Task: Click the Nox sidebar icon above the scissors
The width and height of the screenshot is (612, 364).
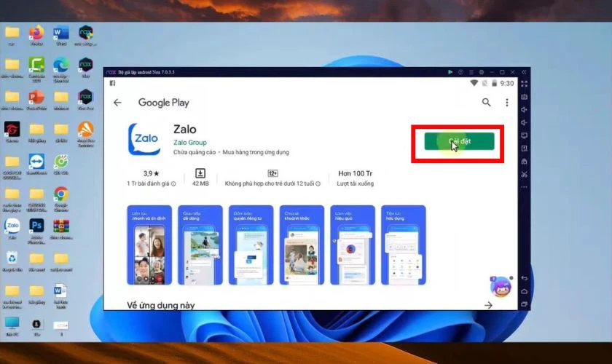Action: click(x=524, y=161)
